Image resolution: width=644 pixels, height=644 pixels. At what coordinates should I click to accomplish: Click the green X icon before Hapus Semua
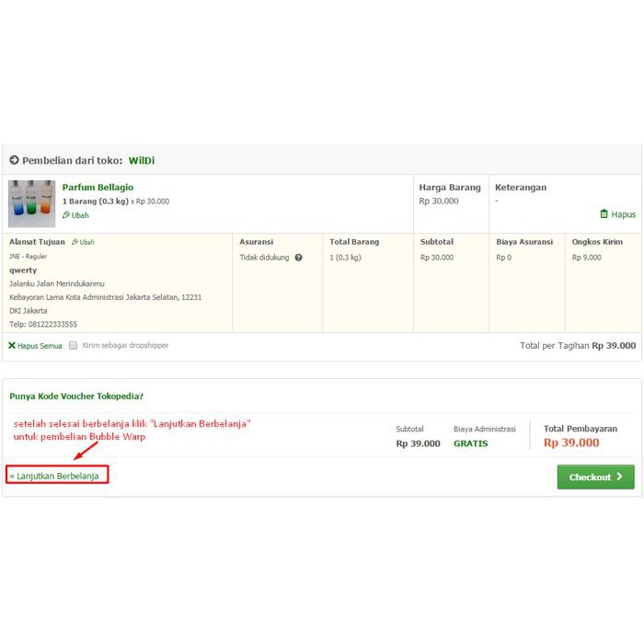point(12,346)
